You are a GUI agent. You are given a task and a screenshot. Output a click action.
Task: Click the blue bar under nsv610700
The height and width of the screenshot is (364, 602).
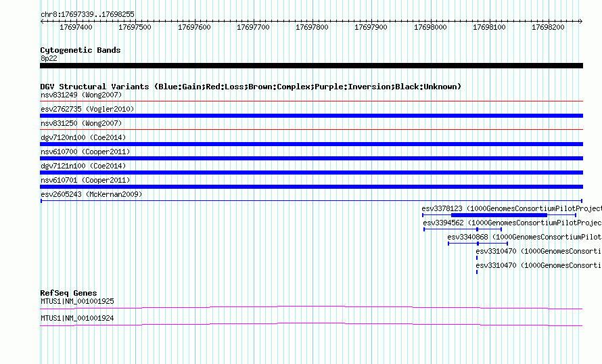[x=311, y=158]
